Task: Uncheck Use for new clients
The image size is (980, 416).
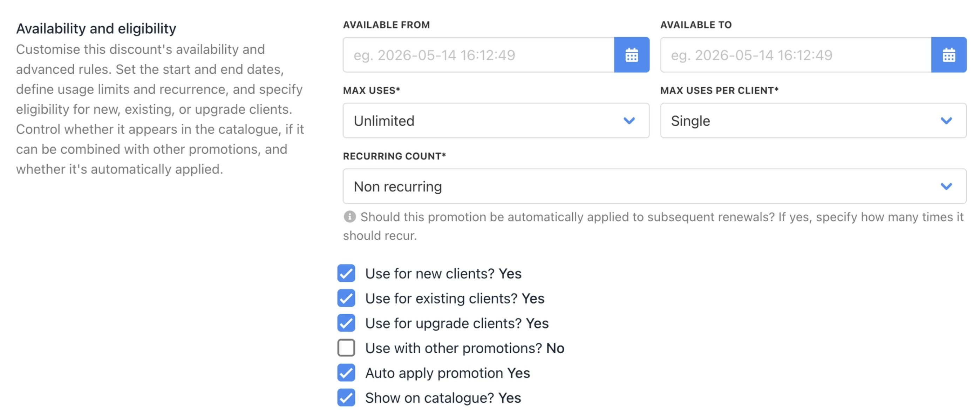Action: (x=346, y=273)
